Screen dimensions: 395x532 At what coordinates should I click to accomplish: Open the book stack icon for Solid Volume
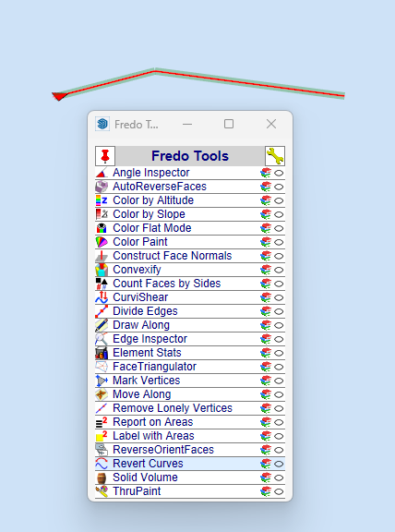click(x=266, y=478)
